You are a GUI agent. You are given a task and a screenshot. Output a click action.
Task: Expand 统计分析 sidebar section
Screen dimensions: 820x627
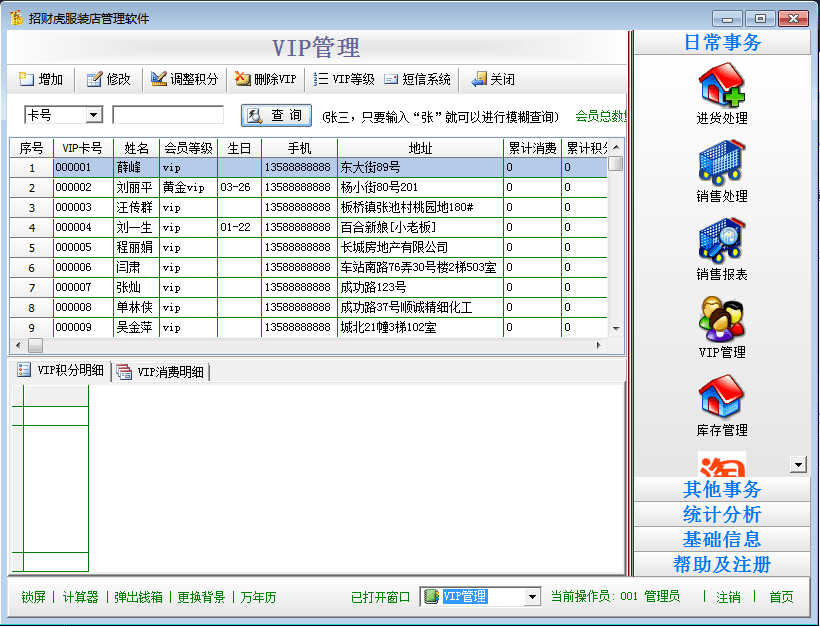click(721, 515)
